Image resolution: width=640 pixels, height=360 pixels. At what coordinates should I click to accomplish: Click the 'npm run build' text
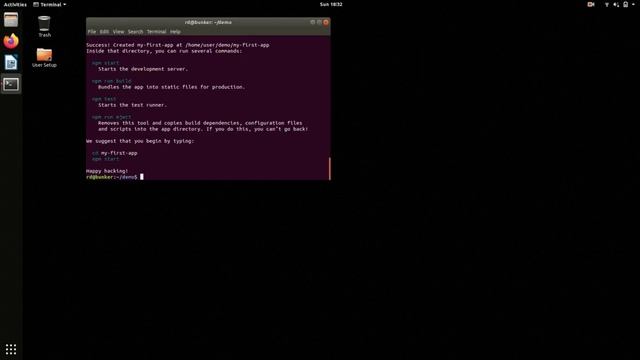pyautogui.click(x=112, y=81)
